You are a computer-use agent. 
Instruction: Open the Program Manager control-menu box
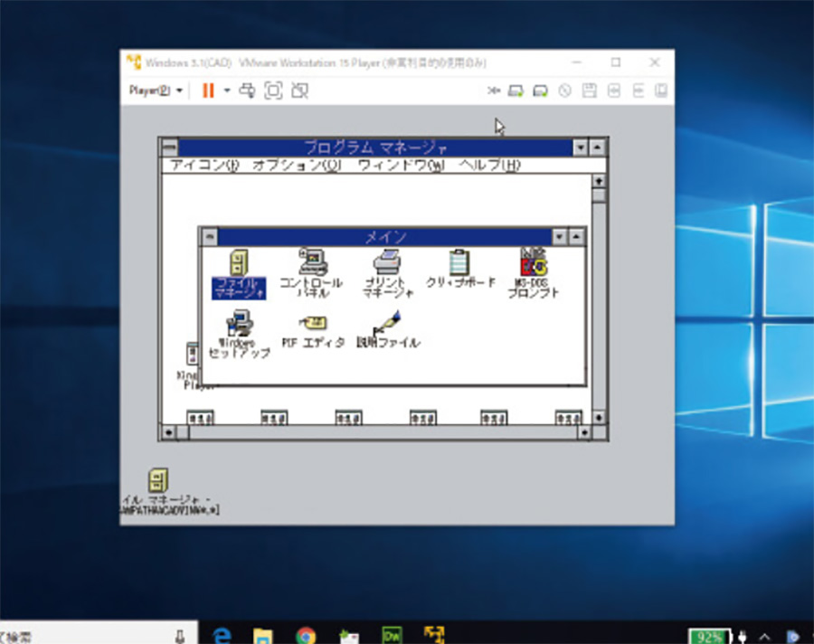click(169, 147)
